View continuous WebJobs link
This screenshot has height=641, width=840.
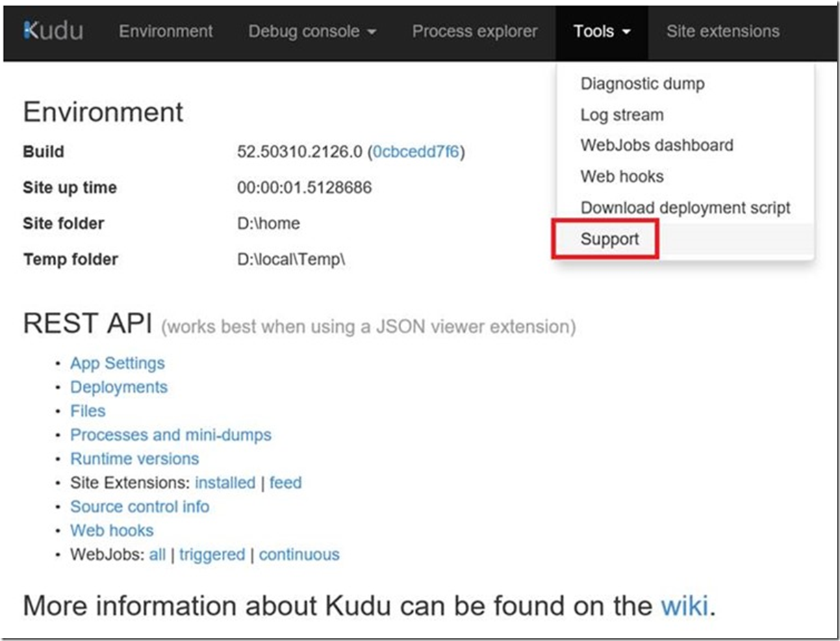click(x=299, y=554)
